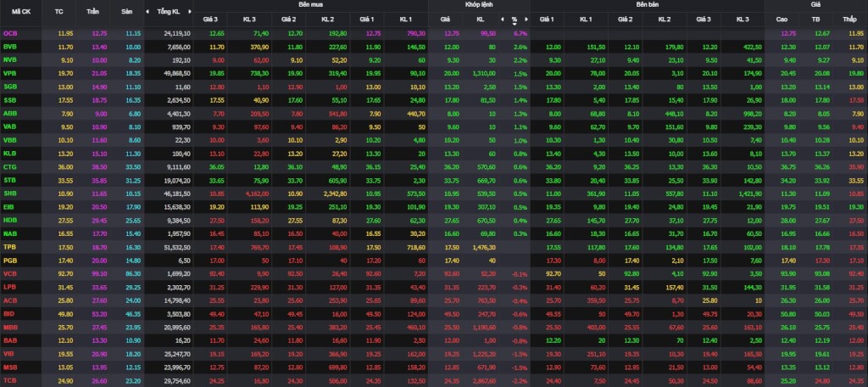Click TPB matched volume 1,476,30
Screen dimensions: 868x387
click(x=484, y=247)
